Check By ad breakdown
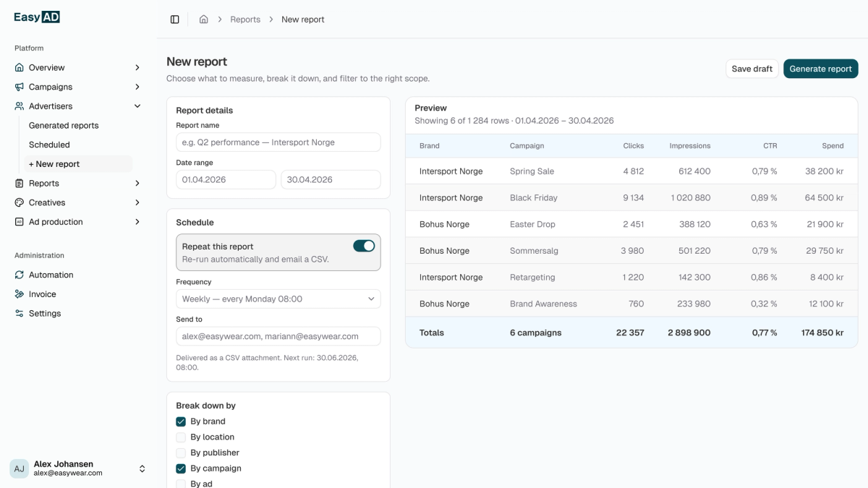This screenshot has width=868, height=488. pyautogui.click(x=181, y=484)
